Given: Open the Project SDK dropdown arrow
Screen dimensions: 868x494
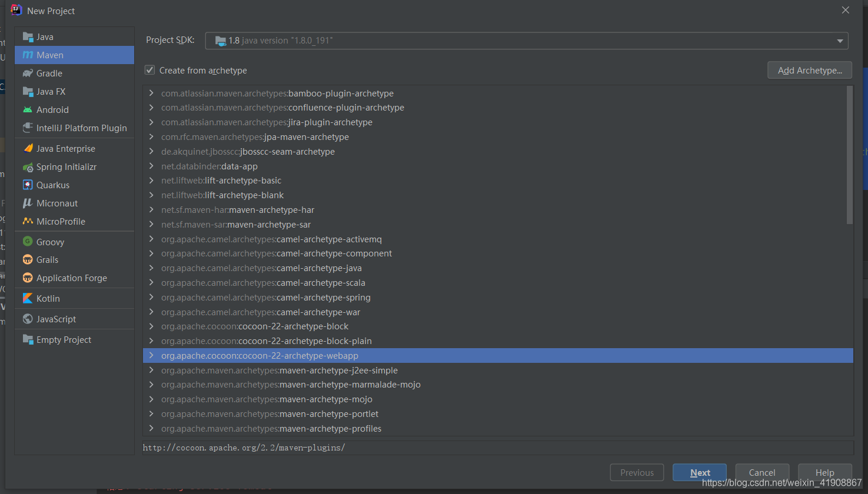Looking at the screenshot, I should [x=840, y=41].
